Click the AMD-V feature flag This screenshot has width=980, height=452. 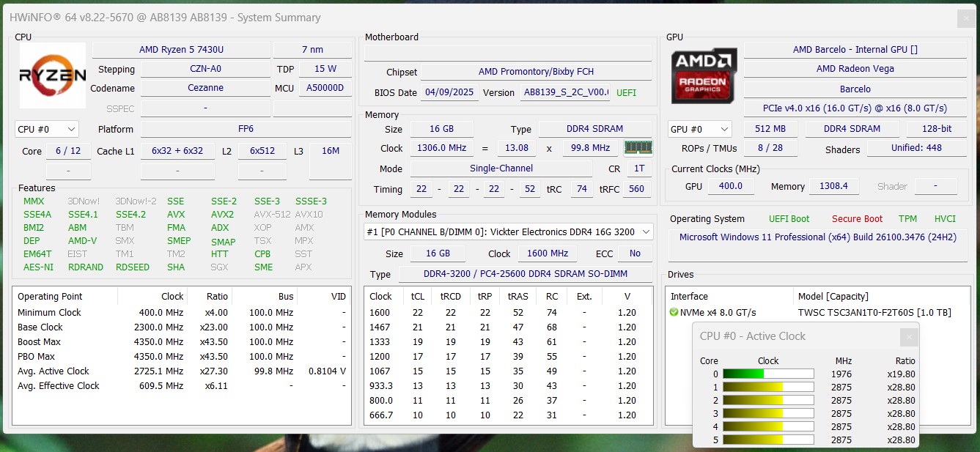click(x=82, y=241)
